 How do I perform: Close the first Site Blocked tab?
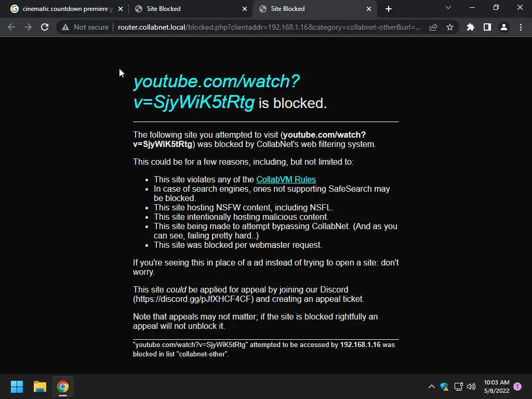pos(245,9)
